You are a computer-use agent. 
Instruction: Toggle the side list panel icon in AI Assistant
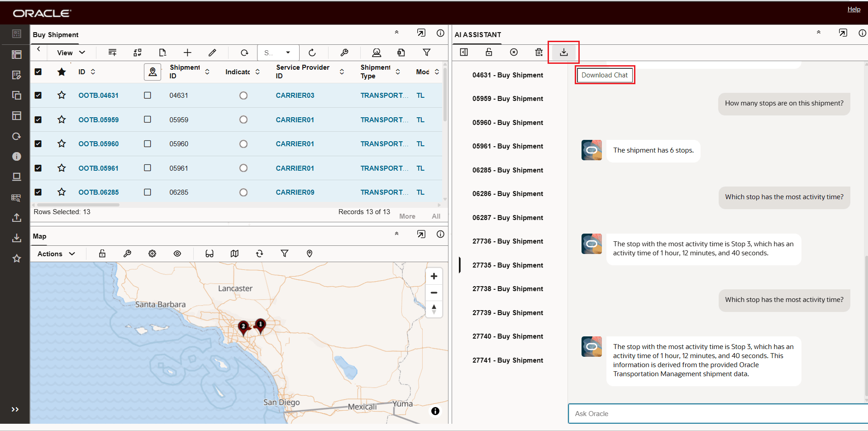(464, 52)
